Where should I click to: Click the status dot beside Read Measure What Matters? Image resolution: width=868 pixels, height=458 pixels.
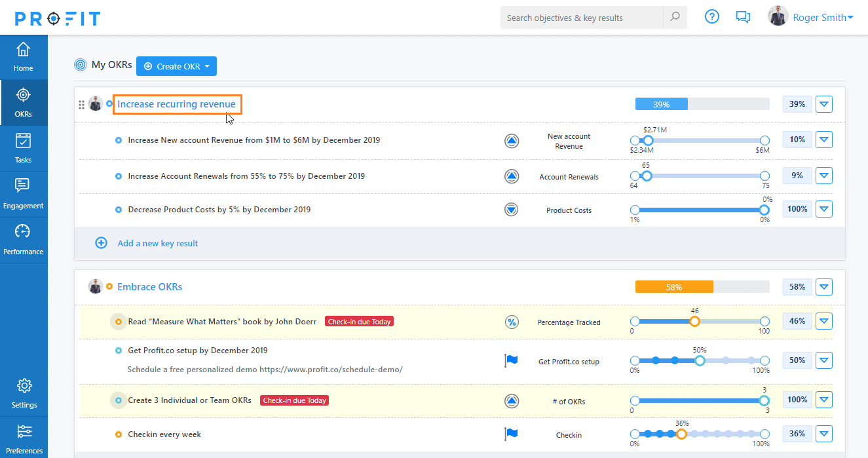119,322
